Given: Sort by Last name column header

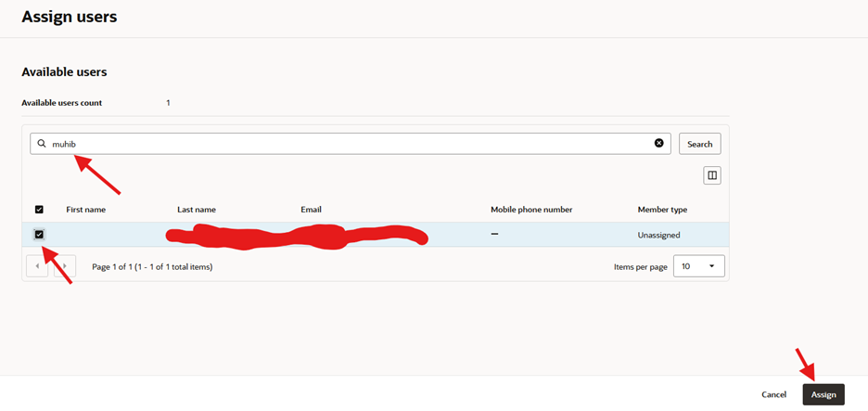Looking at the screenshot, I should [197, 210].
